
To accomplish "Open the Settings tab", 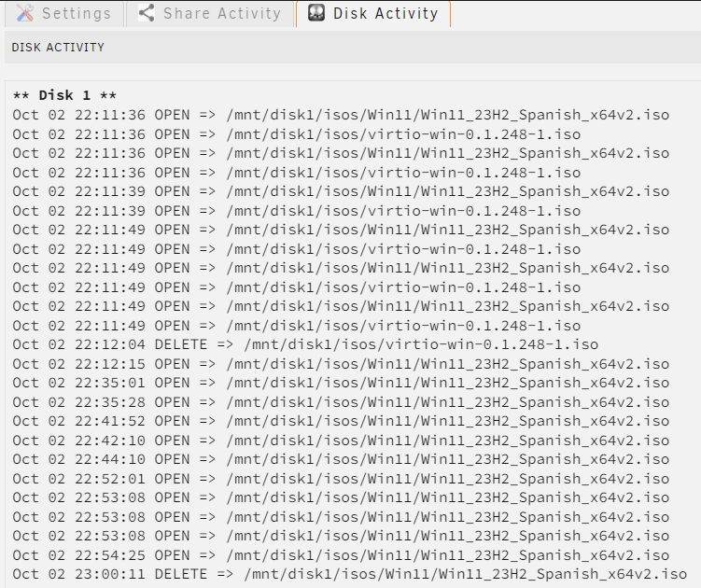I will pos(64,13).
